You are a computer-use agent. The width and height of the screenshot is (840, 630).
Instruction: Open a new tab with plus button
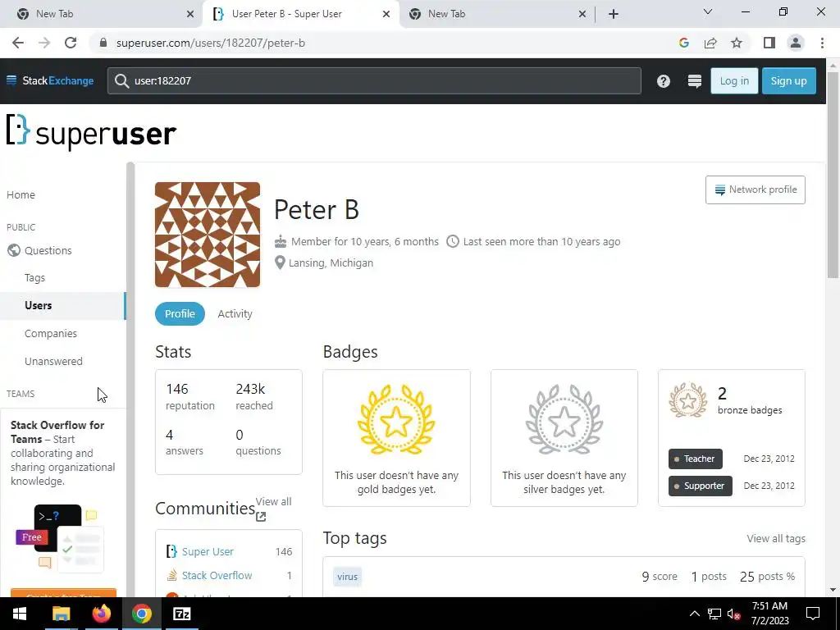pyautogui.click(x=614, y=14)
